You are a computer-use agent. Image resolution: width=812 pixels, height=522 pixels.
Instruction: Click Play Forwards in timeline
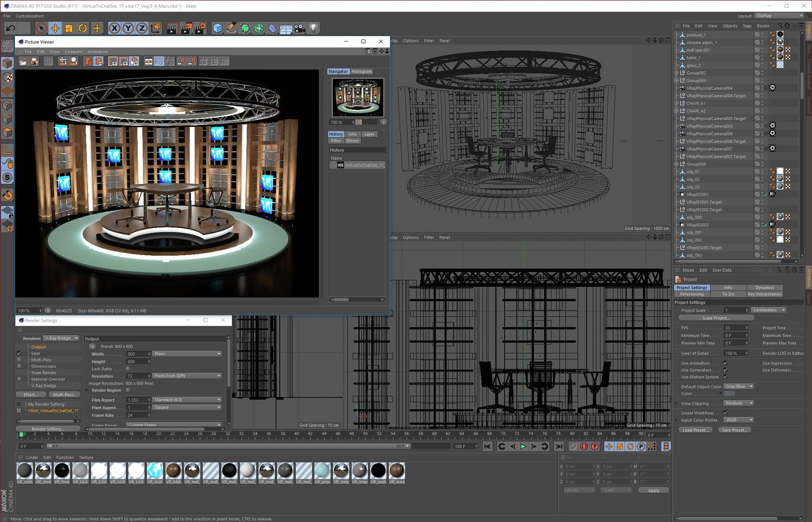click(523, 446)
